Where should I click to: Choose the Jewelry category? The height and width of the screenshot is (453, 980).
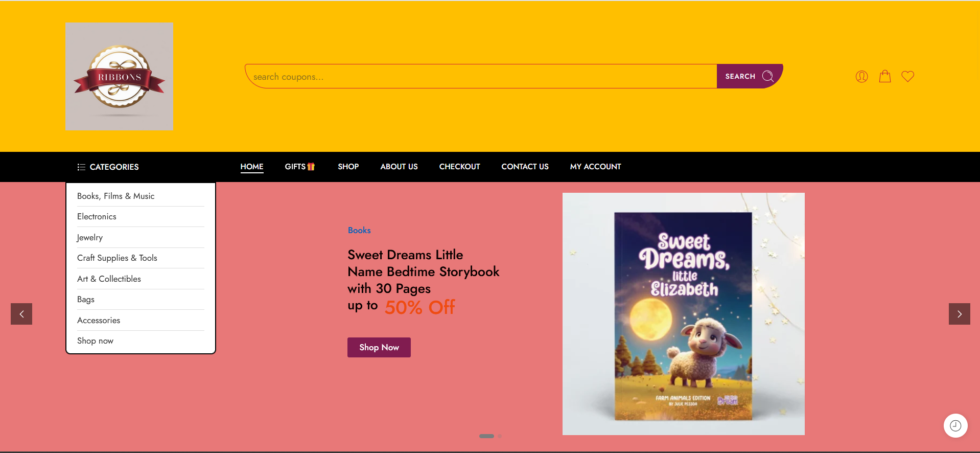(90, 238)
